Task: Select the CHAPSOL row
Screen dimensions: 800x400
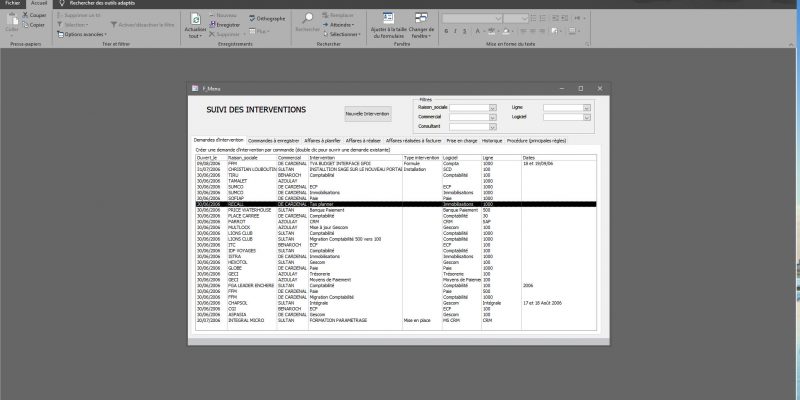Action: point(395,303)
